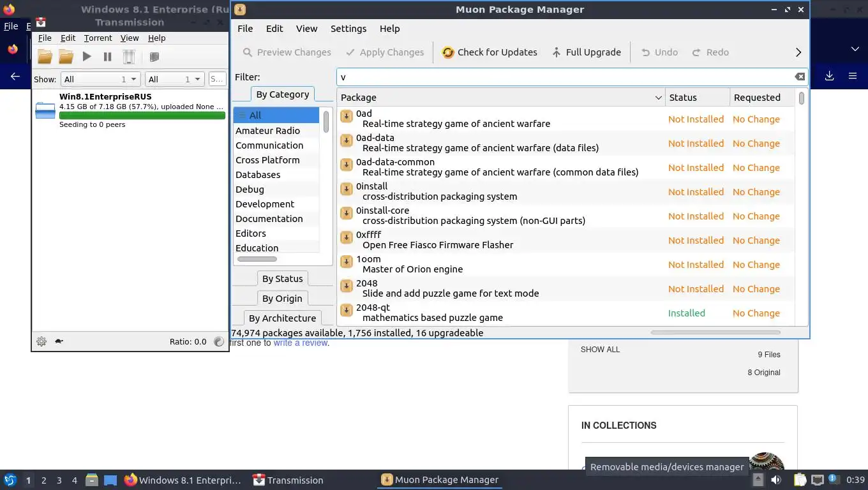
Task: Open Transmission Help menu
Action: pyautogui.click(x=156, y=38)
